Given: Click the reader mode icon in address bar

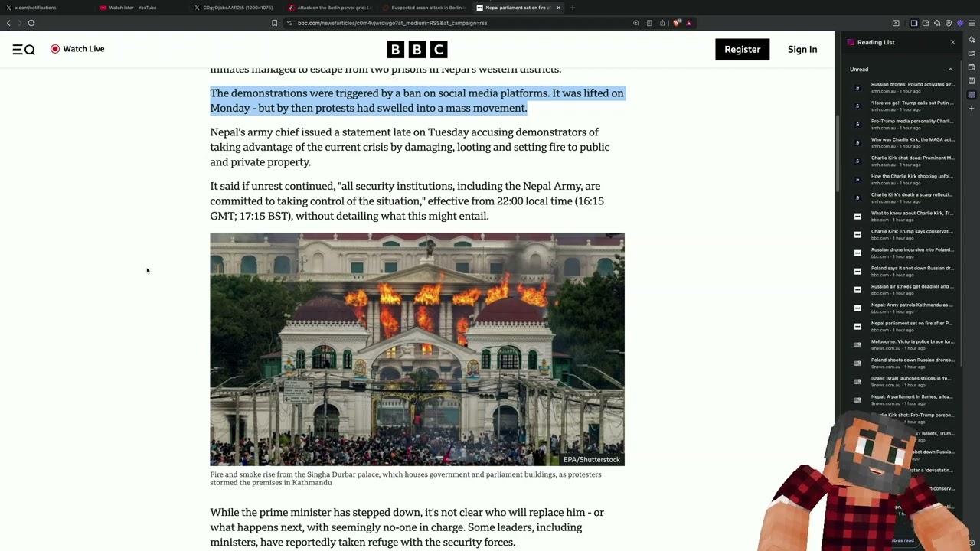Looking at the screenshot, I should 649,23.
